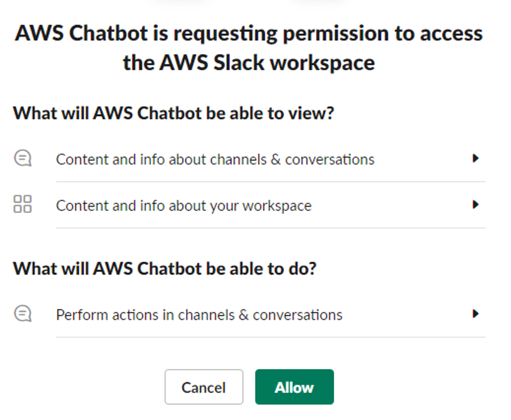Click the title text the AWS Slack workspace
This screenshot has width=511, height=420.
point(249,63)
